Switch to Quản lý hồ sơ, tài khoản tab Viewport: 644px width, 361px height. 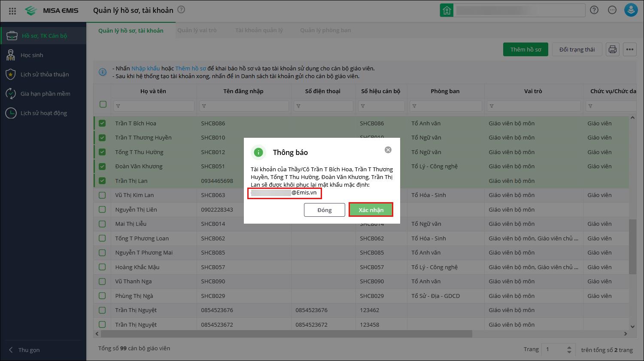[131, 30]
